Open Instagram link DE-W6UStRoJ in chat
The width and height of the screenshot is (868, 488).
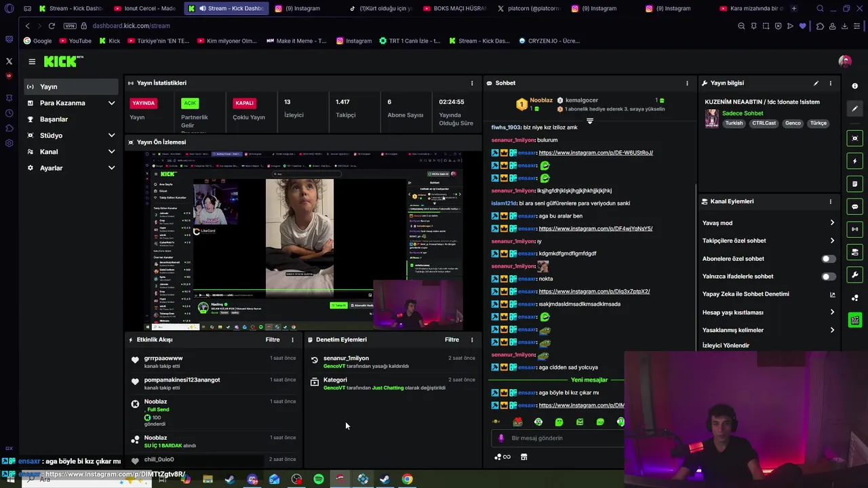click(x=595, y=152)
